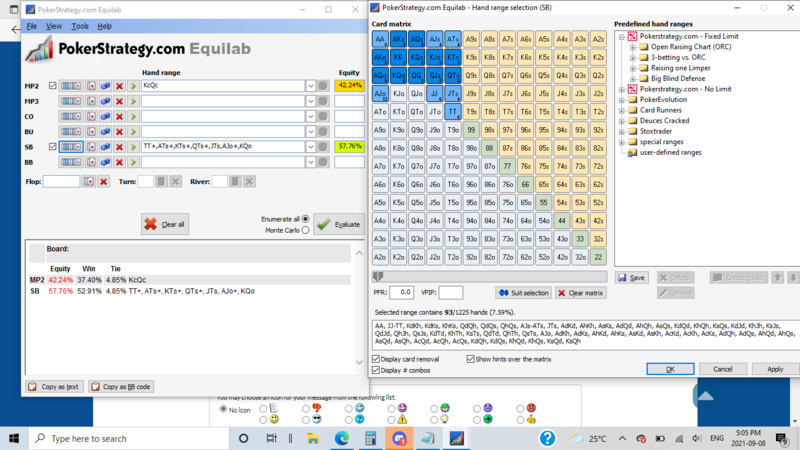Viewport: 800px width, 450px height.
Task: Open card selector for BB row
Action: (91, 162)
